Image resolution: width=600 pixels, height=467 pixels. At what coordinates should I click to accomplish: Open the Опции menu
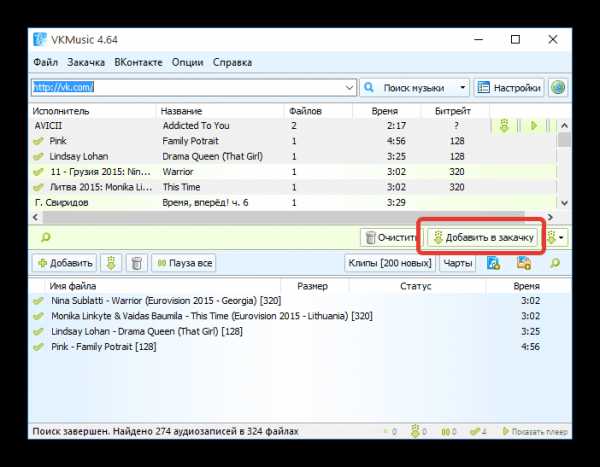pos(188,62)
